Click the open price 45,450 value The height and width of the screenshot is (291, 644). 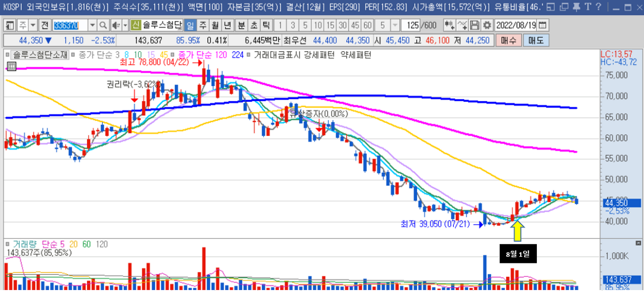397,40
